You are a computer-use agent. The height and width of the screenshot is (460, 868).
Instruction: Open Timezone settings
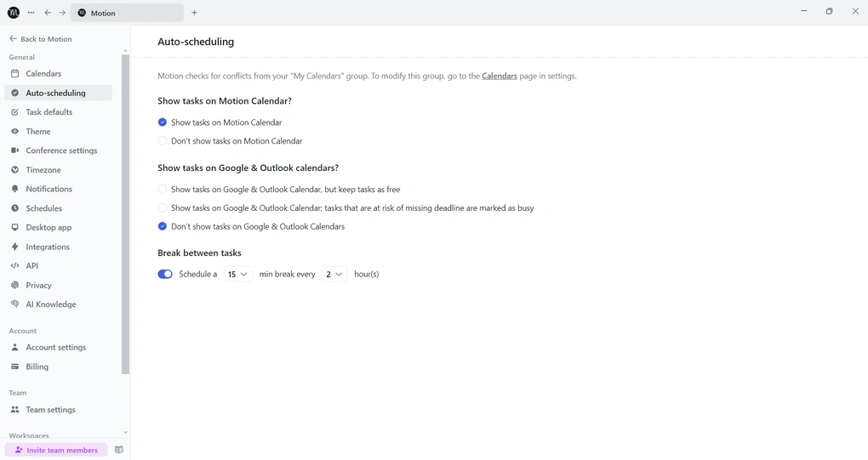click(x=58, y=170)
